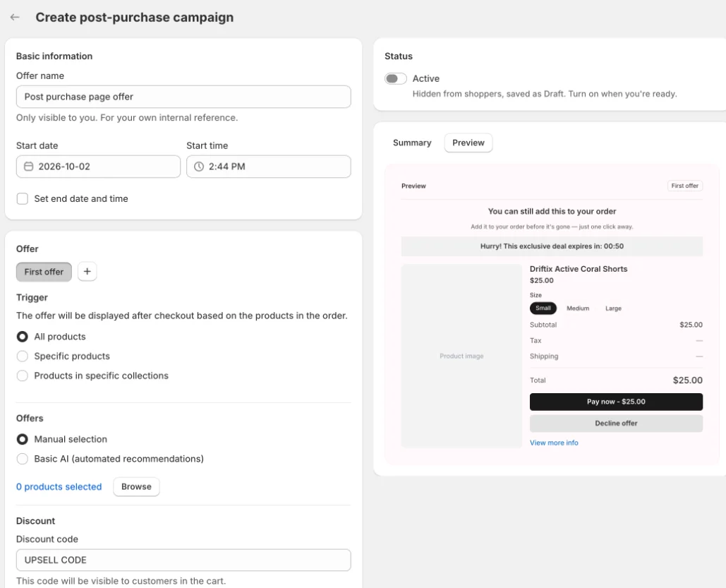Select the Specific products trigger option
The height and width of the screenshot is (588, 726).
[x=23, y=356]
